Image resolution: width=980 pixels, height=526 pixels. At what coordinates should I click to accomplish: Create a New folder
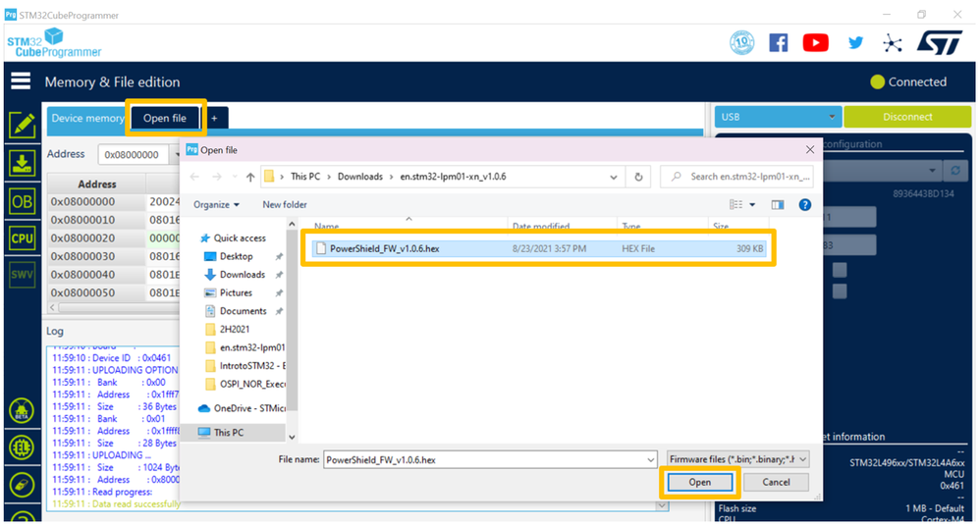285,205
